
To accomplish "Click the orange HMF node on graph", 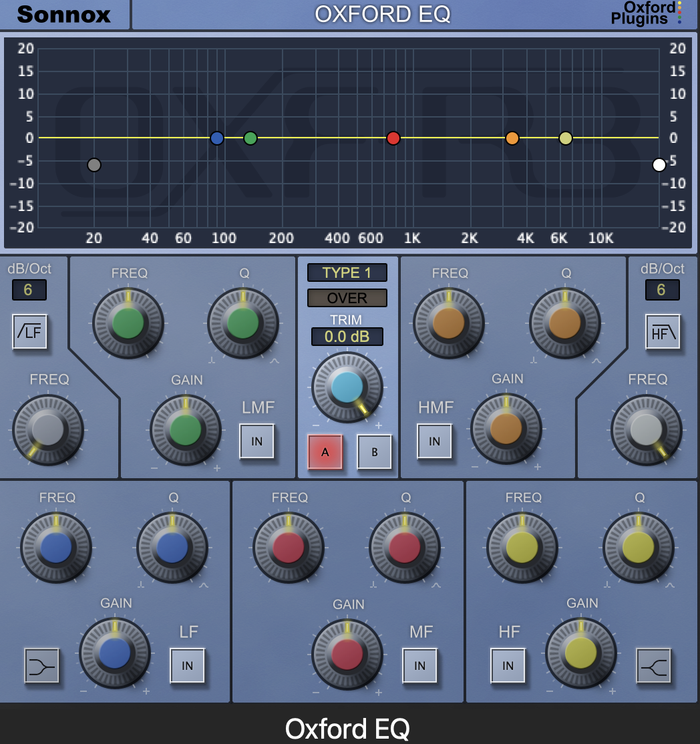I will 512,138.
